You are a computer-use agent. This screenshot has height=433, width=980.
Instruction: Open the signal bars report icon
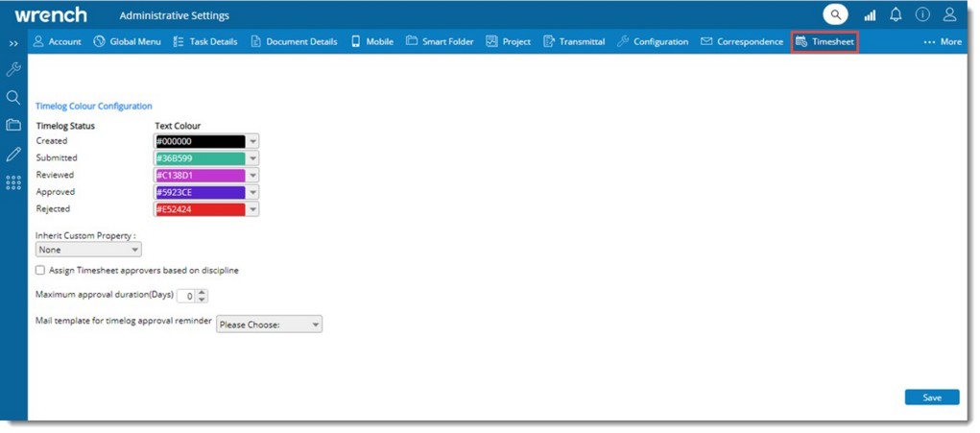(871, 15)
